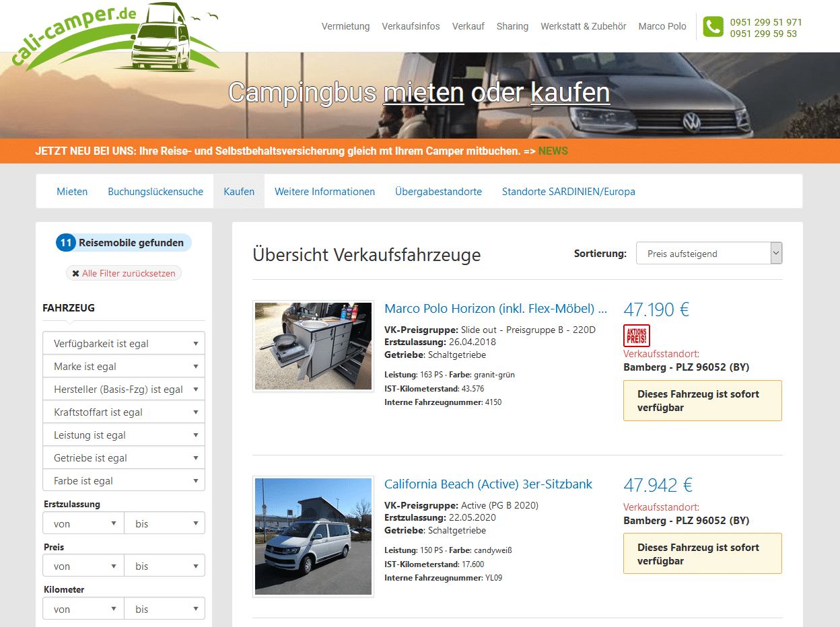The height and width of the screenshot is (627, 840).
Task: Click the FAHRZEUG filter section heading
Action: tap(69, 308)
